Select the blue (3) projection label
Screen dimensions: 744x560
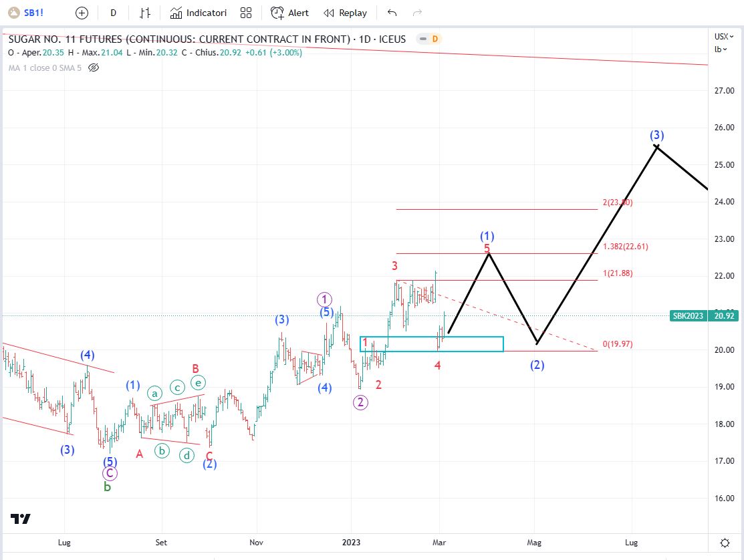coord(656,136)
